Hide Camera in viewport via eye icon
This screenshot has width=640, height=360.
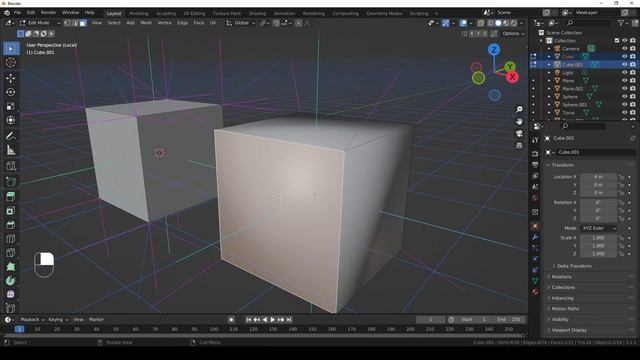624,49
